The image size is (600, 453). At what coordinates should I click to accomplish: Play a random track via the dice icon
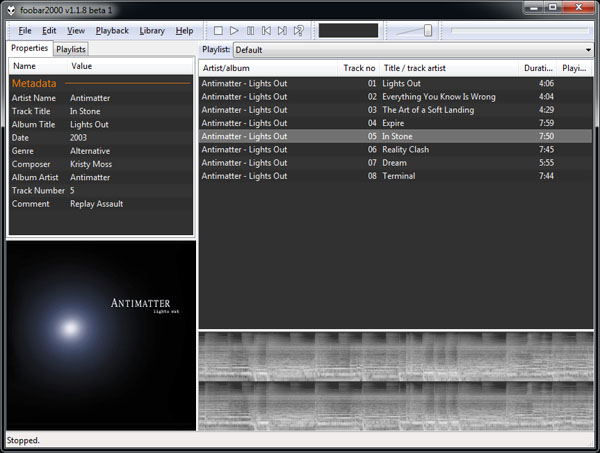coord(298,31)
